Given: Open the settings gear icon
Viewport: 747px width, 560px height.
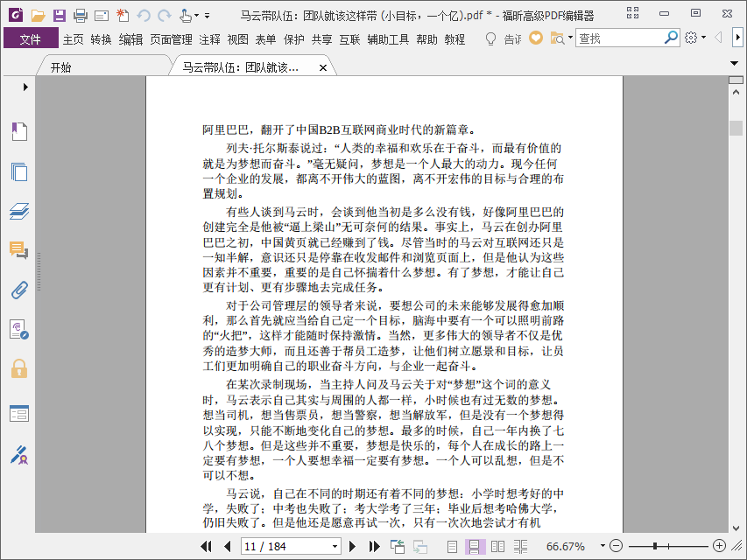Looking at the screenshot, I should click(x=691, y=38).
